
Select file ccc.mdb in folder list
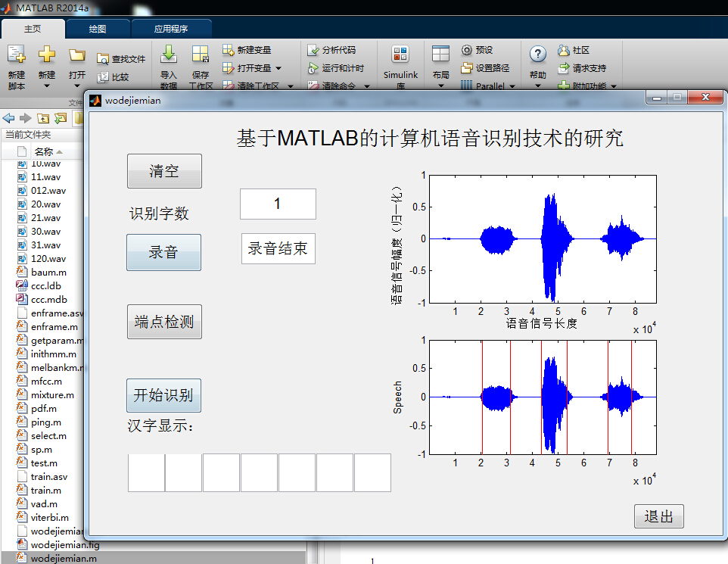click(x=48, y=300)
